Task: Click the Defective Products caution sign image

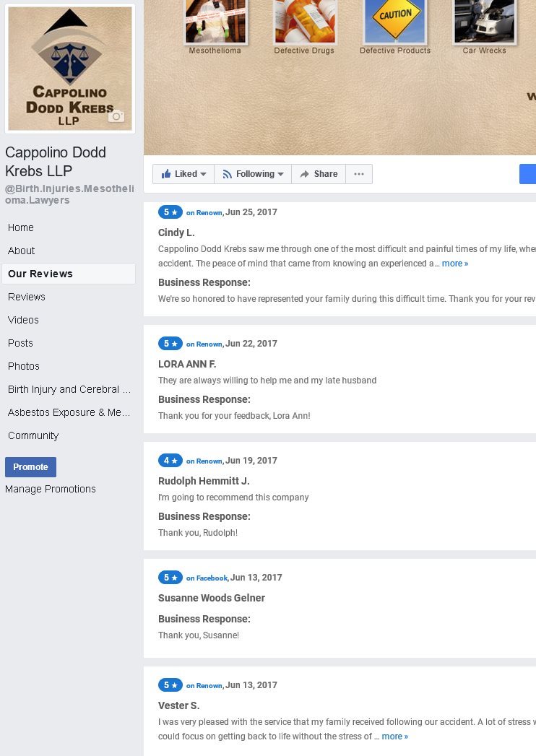Action: (395, 21)
